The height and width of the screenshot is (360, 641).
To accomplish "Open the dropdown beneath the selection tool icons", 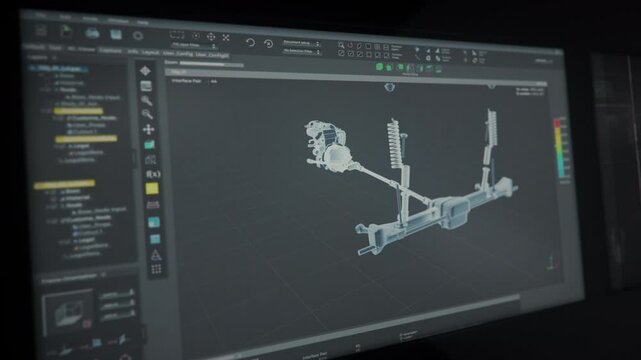I will tap(193, 45).
